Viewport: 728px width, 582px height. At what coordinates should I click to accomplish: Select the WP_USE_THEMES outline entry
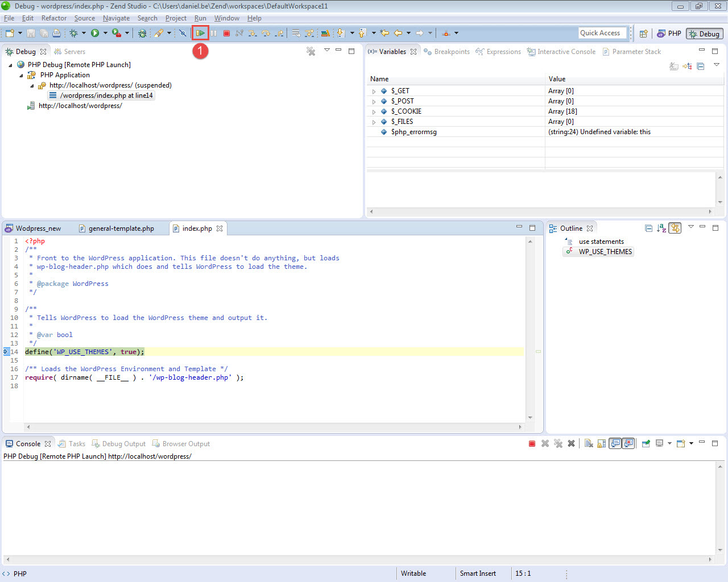coord(605,252)
